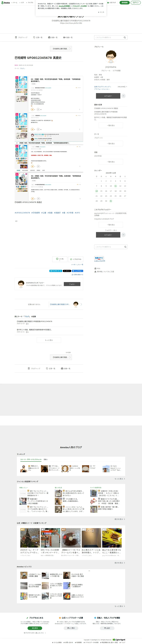The width and height of the screenshot is (142, 644).
Task: Click the RSS feed icon link
Action: click(x=97, y=268)
